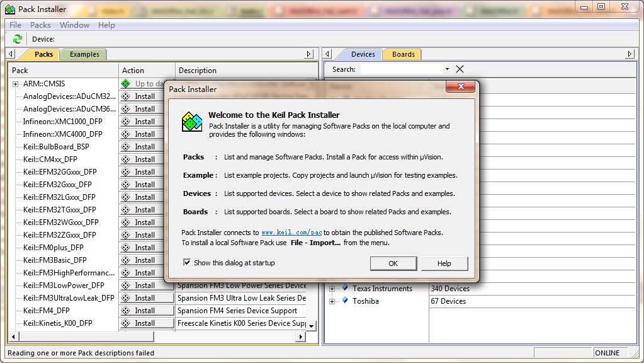Click the Keil logo icon in dialog
644x363 pixels.
[x=192, y=122]
